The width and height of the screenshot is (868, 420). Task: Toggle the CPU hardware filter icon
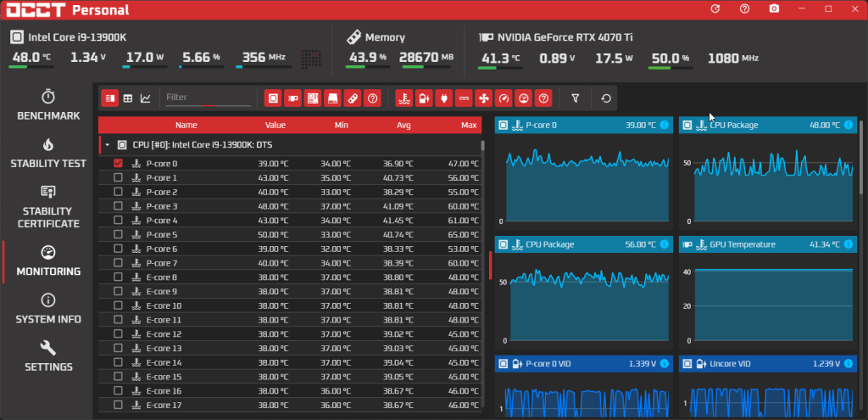(273, 98)
